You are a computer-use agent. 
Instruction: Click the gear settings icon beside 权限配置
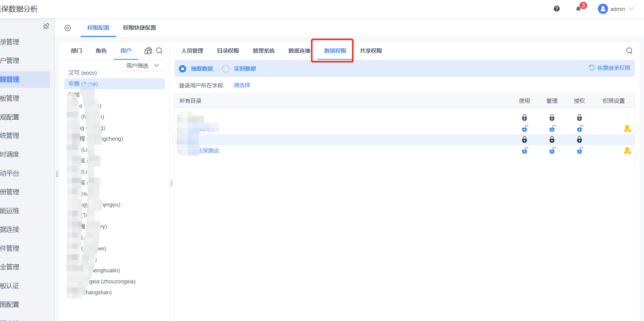[x=68, y=28]
